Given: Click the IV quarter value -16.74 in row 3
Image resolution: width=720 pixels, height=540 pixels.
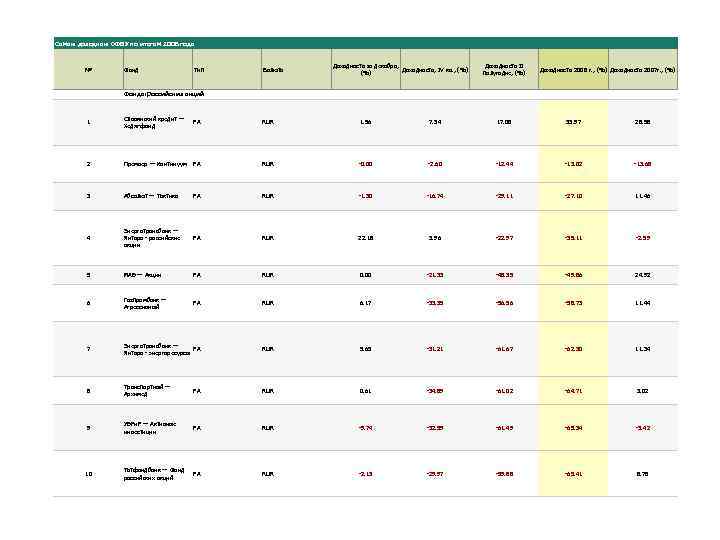Looking at the screenshot, I should click(x=435, y=196).
